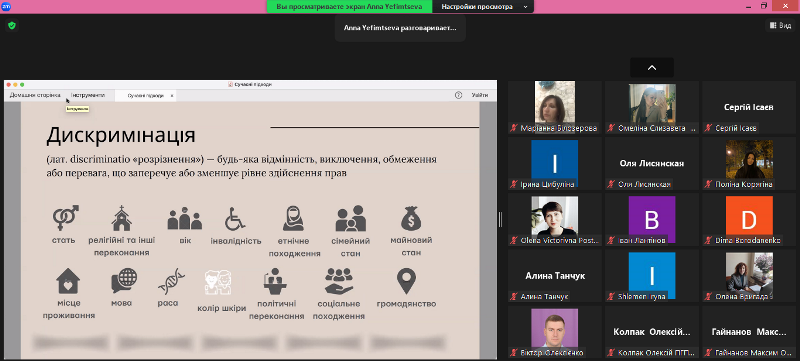Click the DNA strand icon above раса
The image size is (800, 361).
tap(170, 282)
